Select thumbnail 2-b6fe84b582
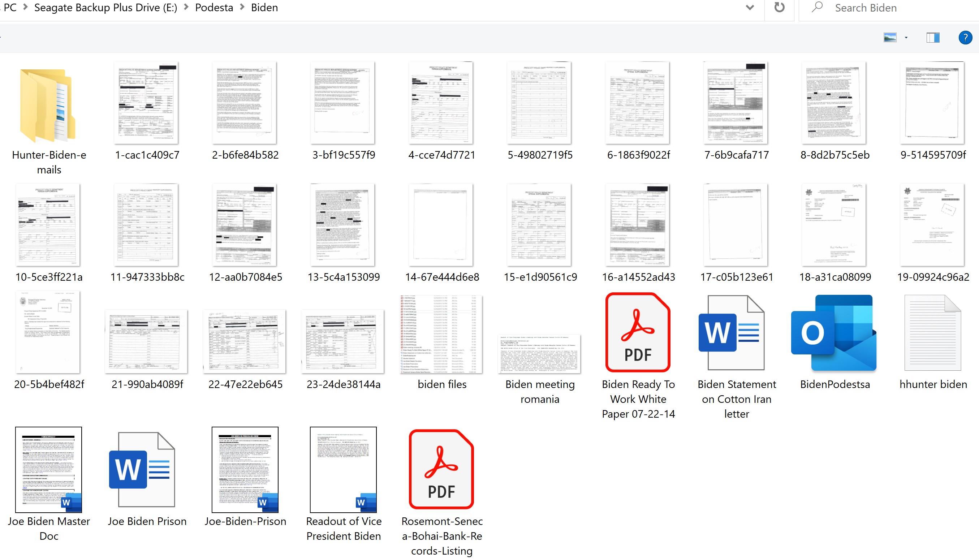979x560 pixels. 245,103
